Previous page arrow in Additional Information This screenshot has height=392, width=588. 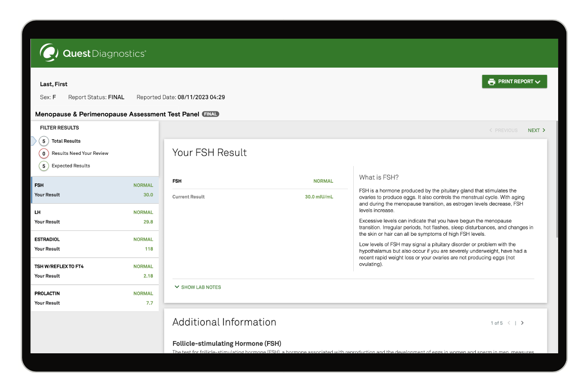[x=509, y=323]
